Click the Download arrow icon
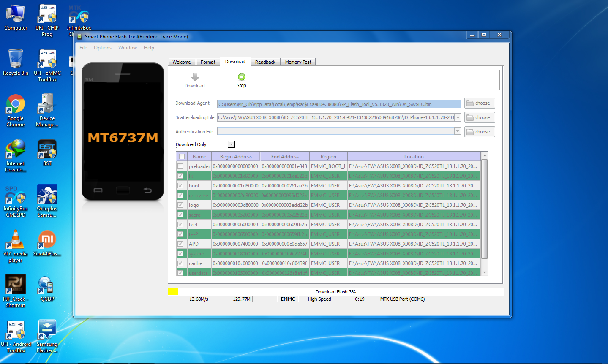This screenshot has width=608, height=364. (x=195, y=77)
